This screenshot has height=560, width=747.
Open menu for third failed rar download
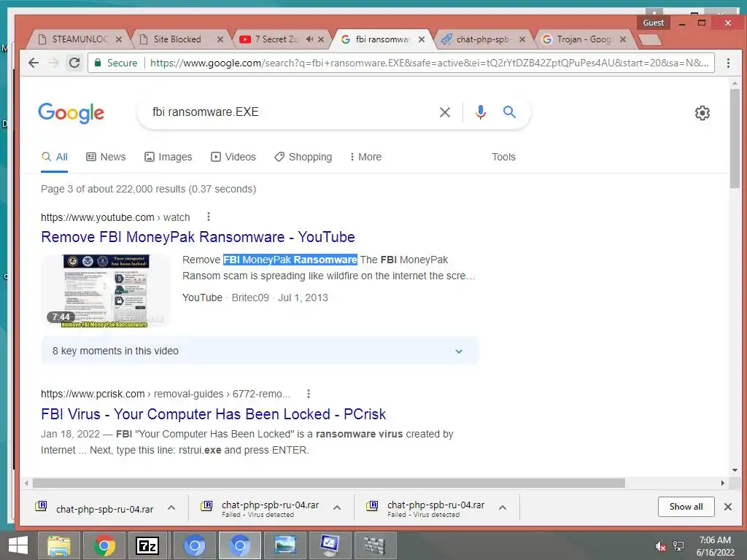pos(503,507)
